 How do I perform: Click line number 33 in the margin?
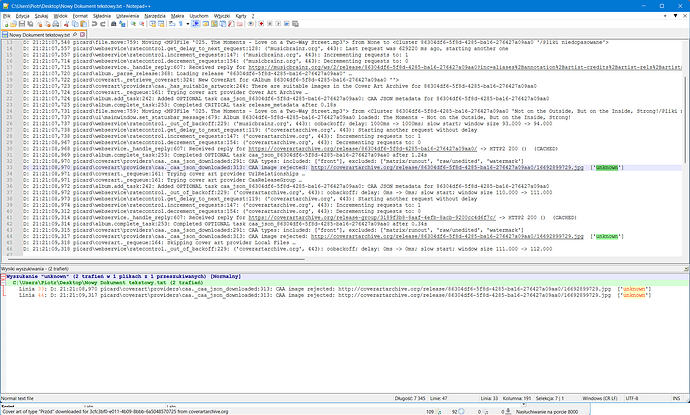(9, 167)
